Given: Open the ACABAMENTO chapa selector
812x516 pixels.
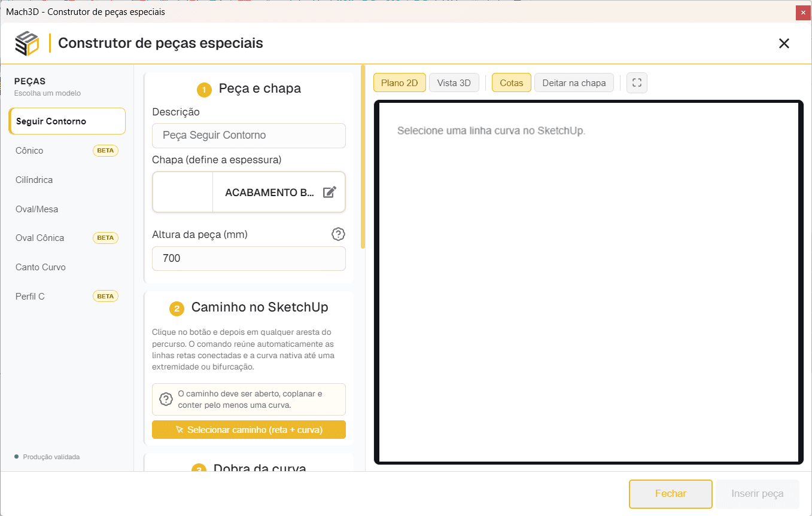Looking at the screenshot, I should (249, 192).
